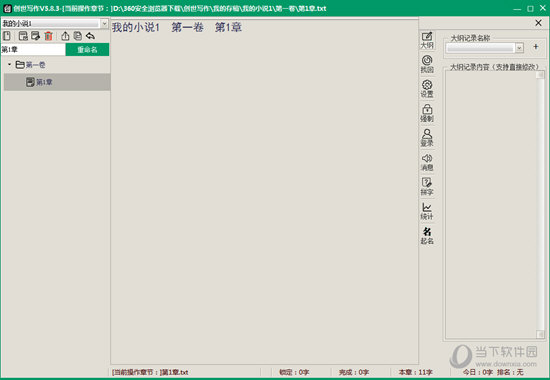This screenshot has height=380, width=550.
Task: Click the red delete trash icon
Action: click(48, 36)
